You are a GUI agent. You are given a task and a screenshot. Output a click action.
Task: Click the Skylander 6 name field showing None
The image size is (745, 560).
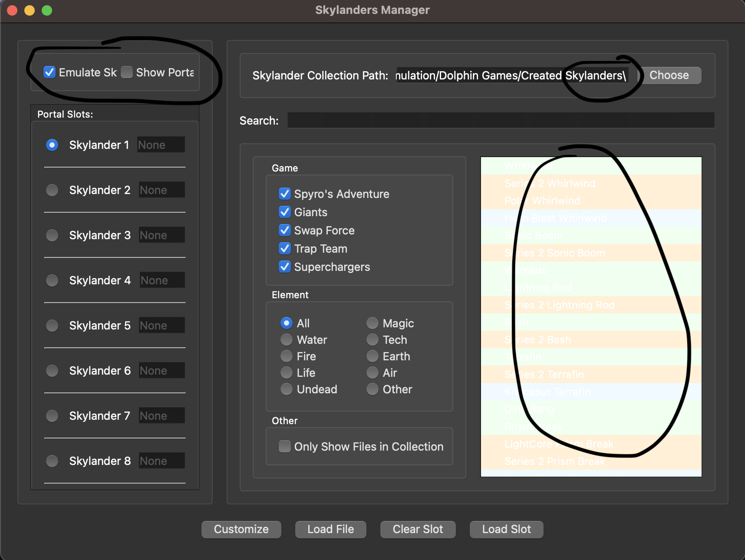tap(162, 370)
